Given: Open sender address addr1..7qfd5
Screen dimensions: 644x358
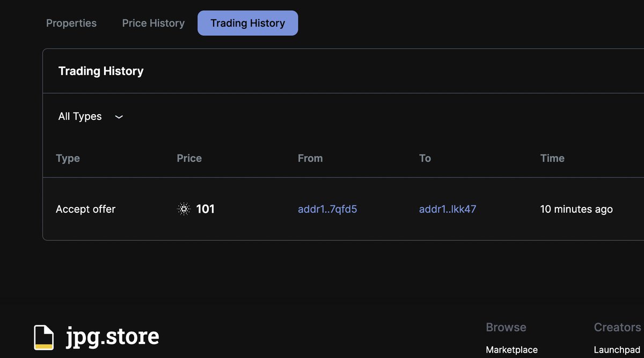Looking at the screenshot, I should tap(327, 209).
